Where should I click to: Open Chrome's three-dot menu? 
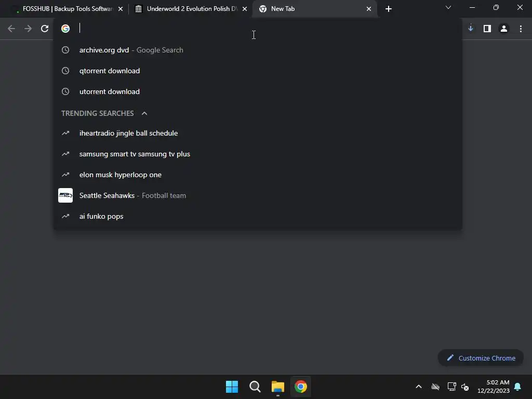point(521,29)
